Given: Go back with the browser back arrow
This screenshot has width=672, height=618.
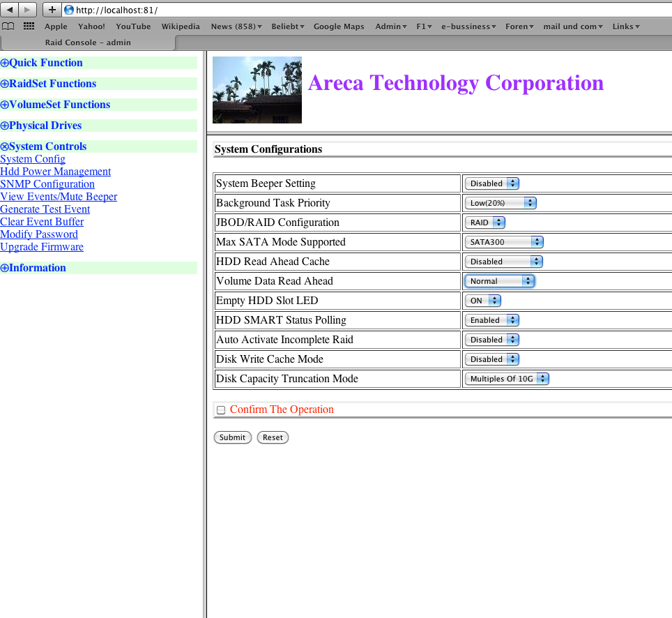Looking at the screenshot, I should 10,10.
